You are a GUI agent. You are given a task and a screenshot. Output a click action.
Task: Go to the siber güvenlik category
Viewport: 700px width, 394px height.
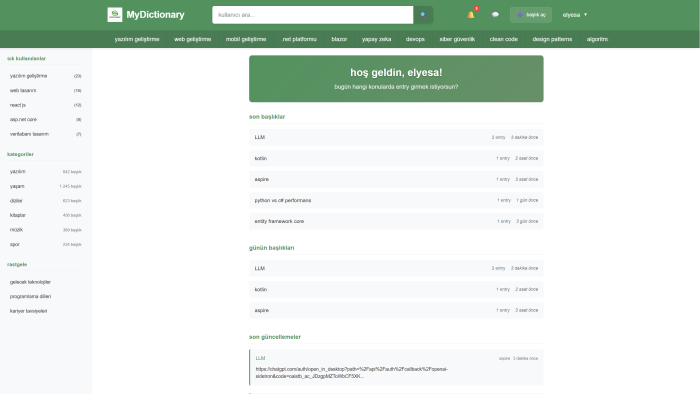(x=457, y=39)
